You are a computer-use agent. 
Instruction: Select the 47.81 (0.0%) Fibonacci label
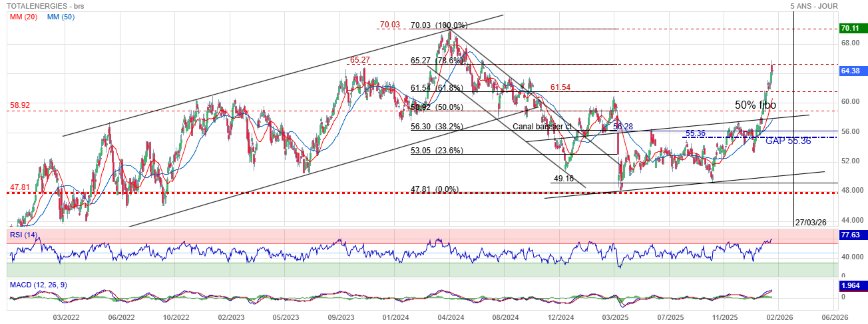tap(435, 189)
